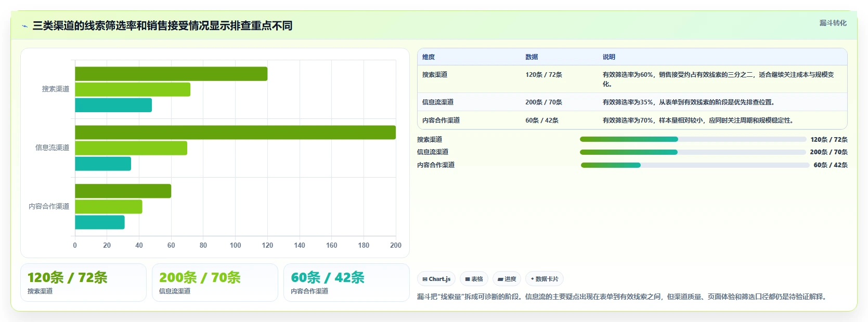Click the large 120条 / 72条 stat card
Viewport: 868px width, 322px height.
pyautogui.click(x=83, y=283)
